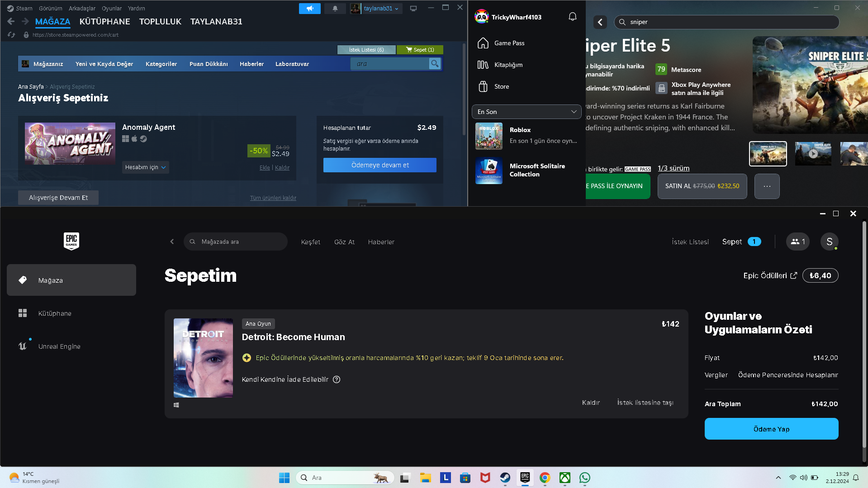Click Tüm ürünleri kaldır link

273,198
